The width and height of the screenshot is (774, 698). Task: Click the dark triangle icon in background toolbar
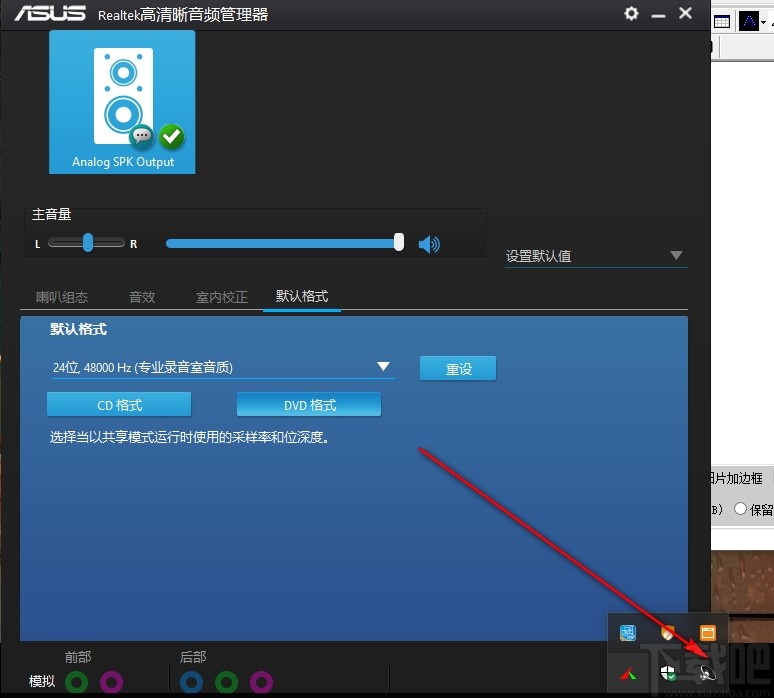(749, 21)
